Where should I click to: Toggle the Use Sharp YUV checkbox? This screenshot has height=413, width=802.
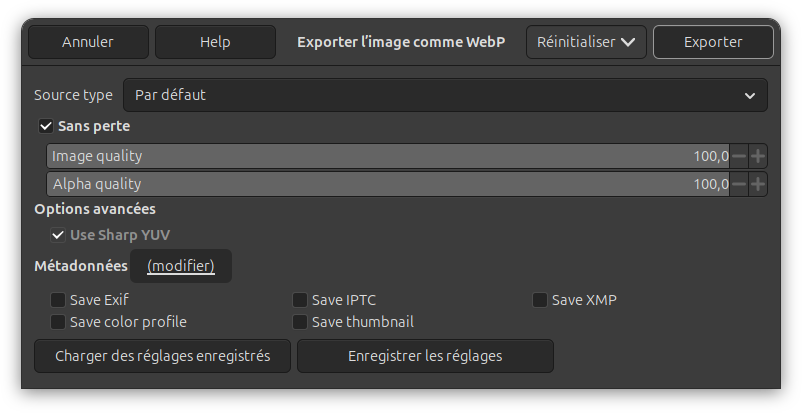coord(58,235)
